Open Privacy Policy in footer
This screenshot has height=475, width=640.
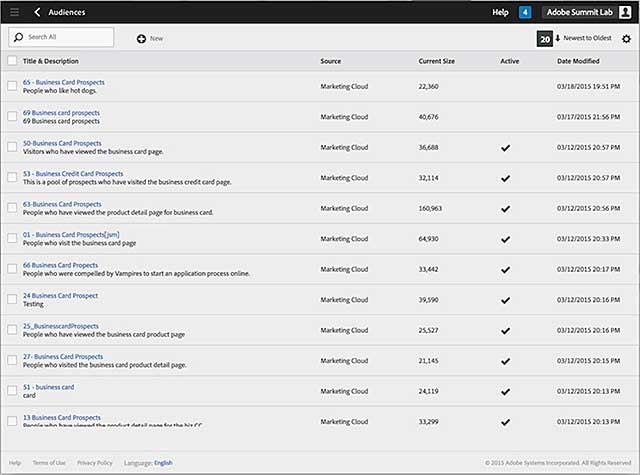(x=95, y=463)
